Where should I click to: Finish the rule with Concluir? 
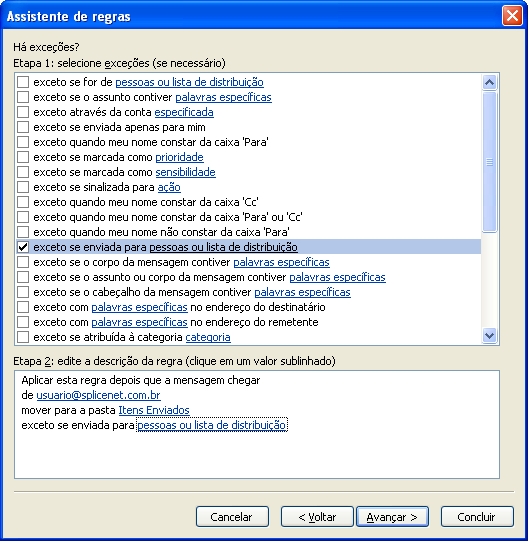pos(477,517)
